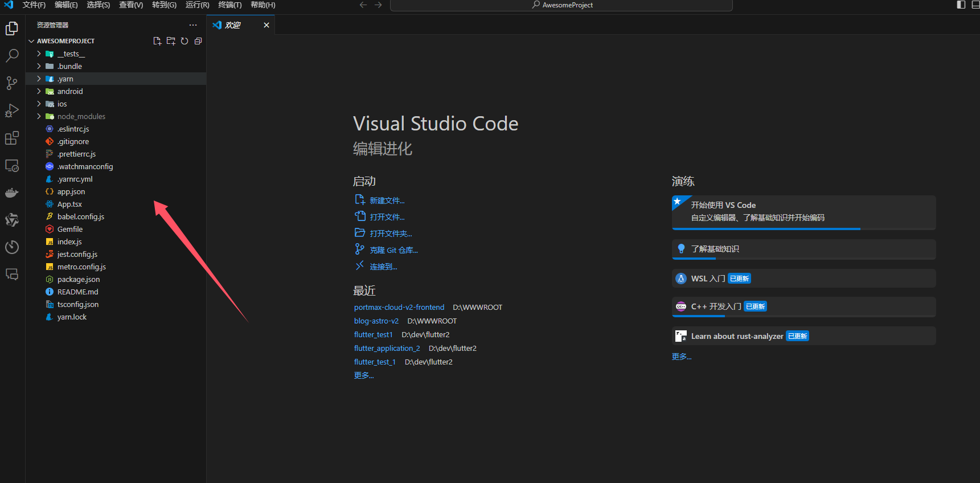Click More link under recent projects
980x483 pixels.
[x=364, y=375]
